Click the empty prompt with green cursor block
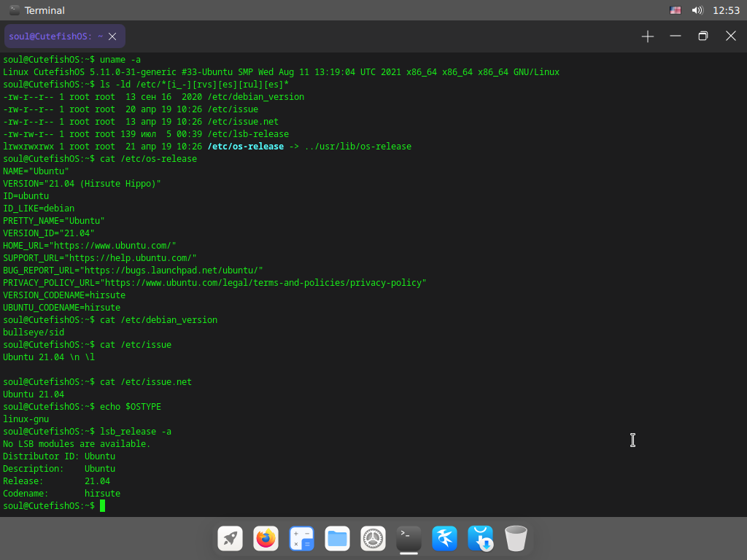The width and height of the screenshot is (747, 560). (x=54, y=506)
